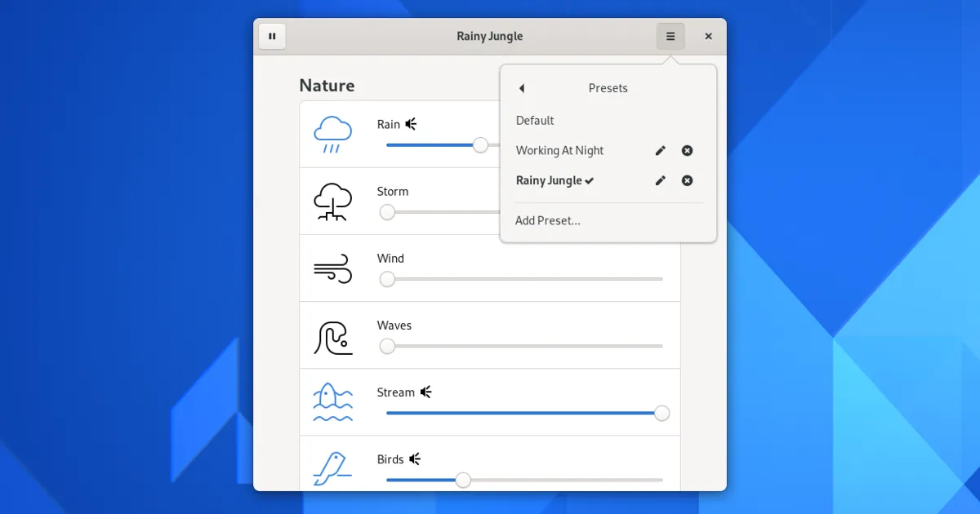980x514 pixels.
Task: Edit the Rainy Jungle preset name
Action: 661,181
